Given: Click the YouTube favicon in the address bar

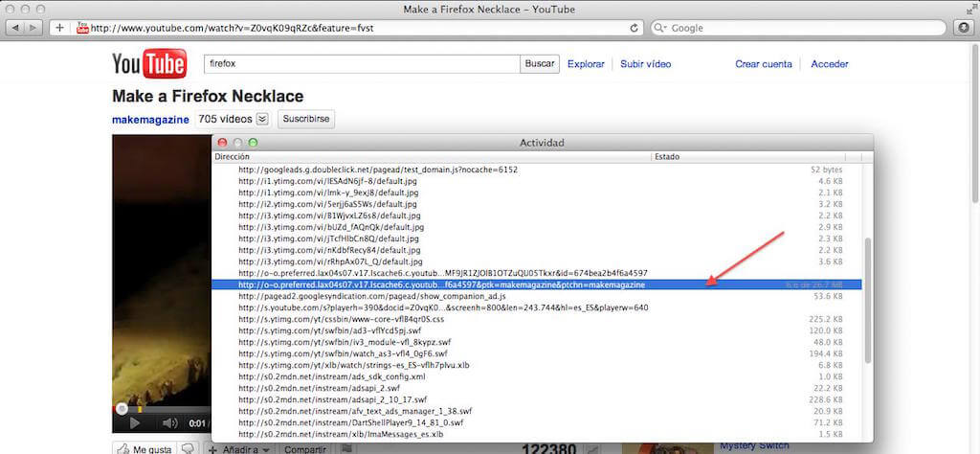Looking at the screenshot, I should point(82,28).
